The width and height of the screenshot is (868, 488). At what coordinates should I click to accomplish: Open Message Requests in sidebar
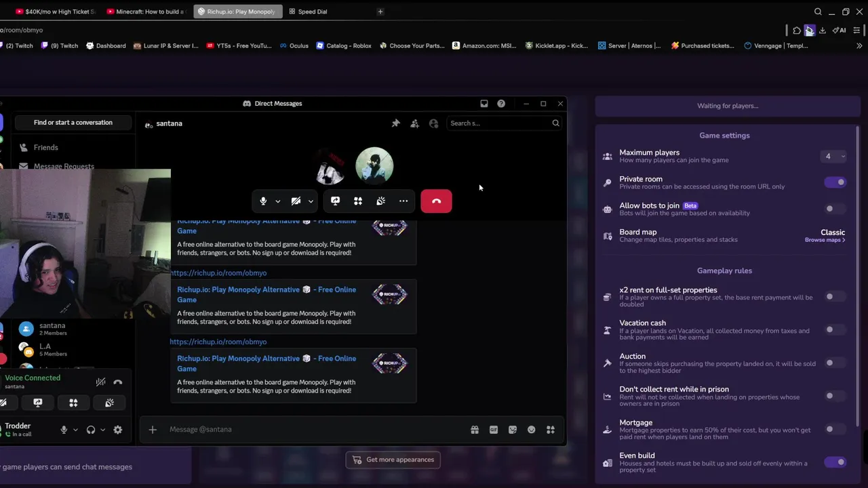click(73, 166)
